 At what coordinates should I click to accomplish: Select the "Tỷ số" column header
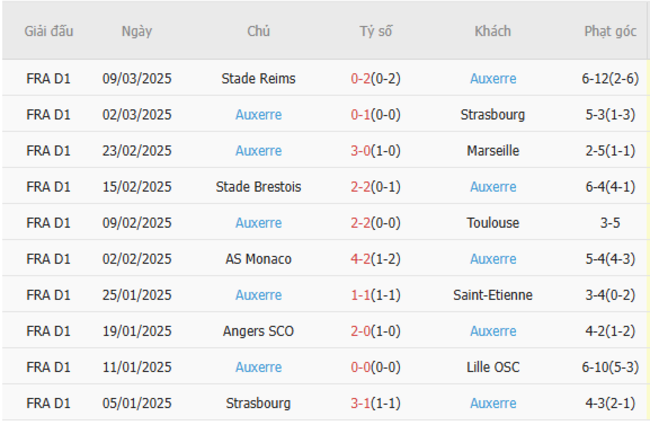[376, 31]
